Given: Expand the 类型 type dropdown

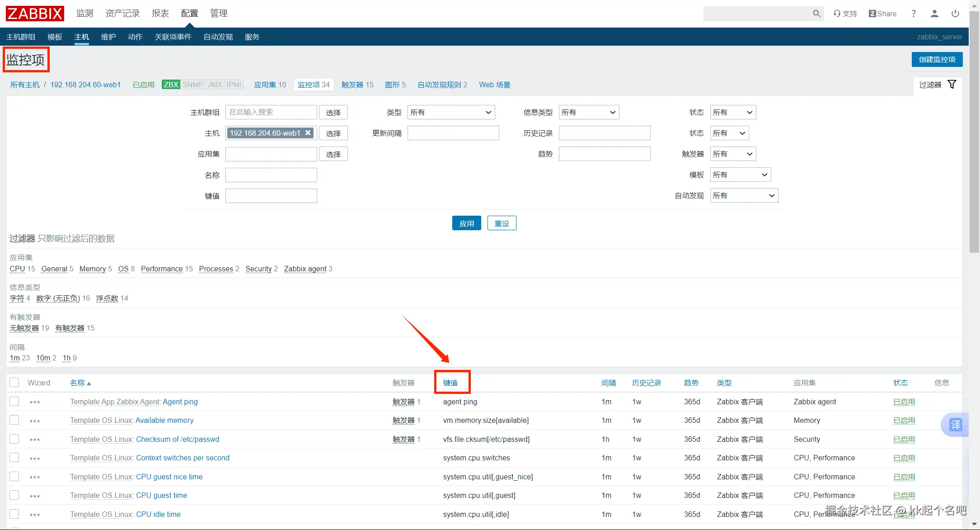Looking at the screenshot, I should click(x=450, y=112).
